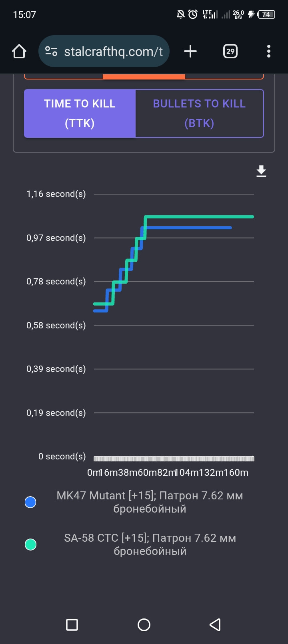
Task: Tap the browser home icon
Action: click(19, 51)
